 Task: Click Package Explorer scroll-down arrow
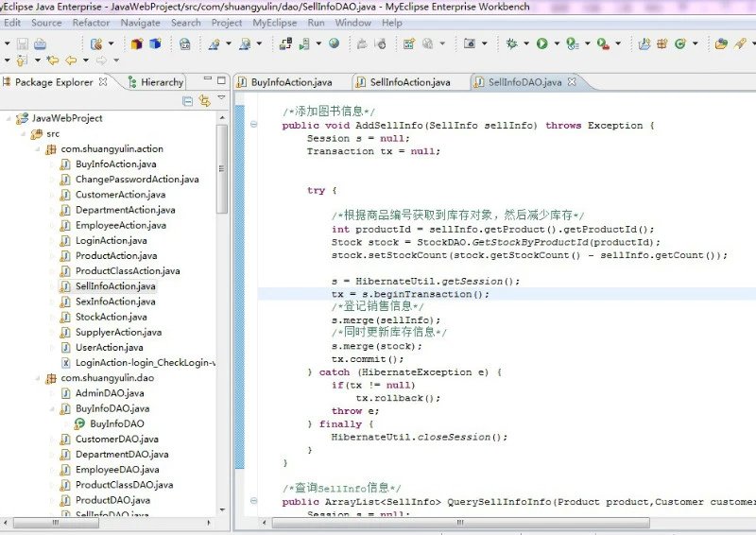pyautogui.click(x=222, y=509)
